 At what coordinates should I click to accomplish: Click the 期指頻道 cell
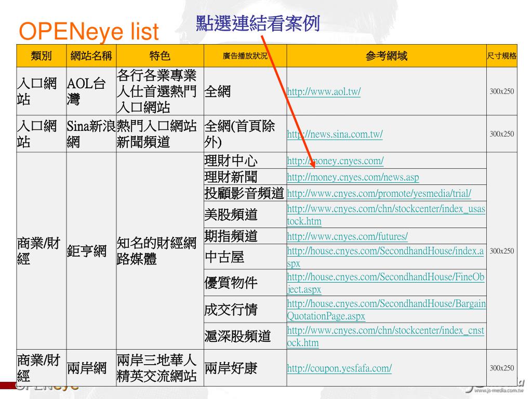245,236
